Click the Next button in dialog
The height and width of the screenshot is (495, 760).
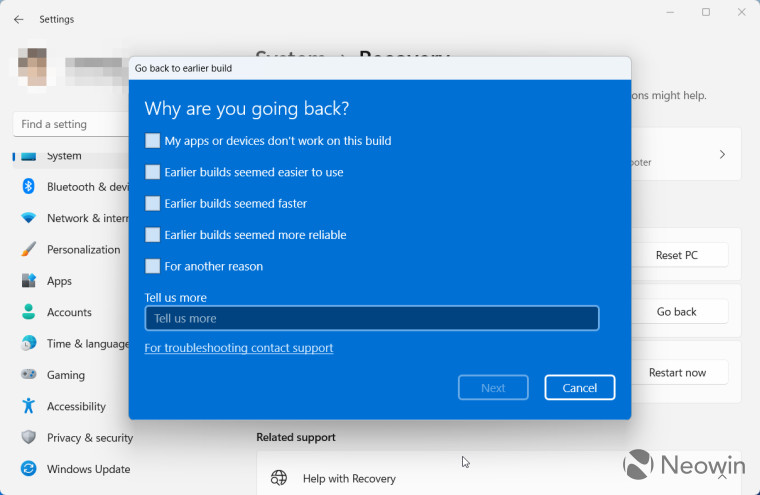click(493, 387)
